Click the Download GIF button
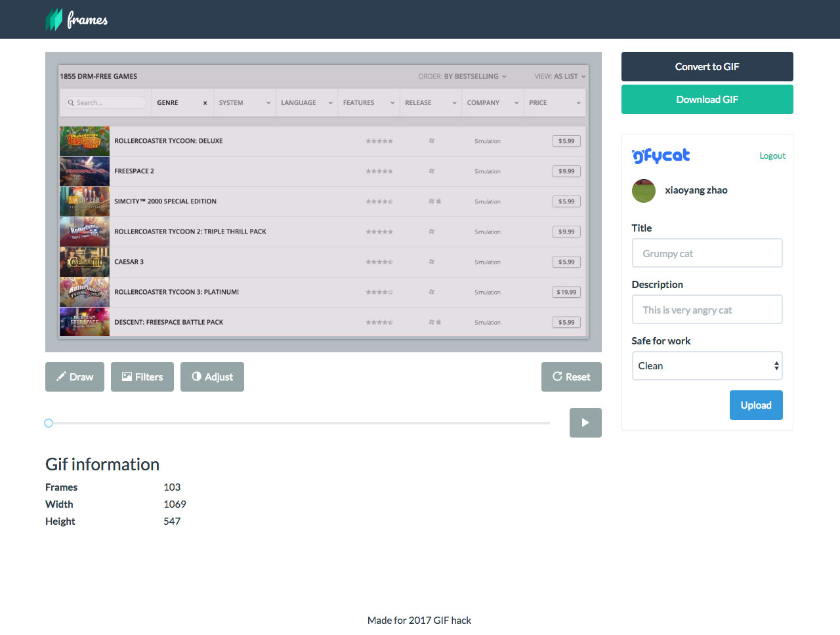The image size is (840, 635). click(707, 100)
